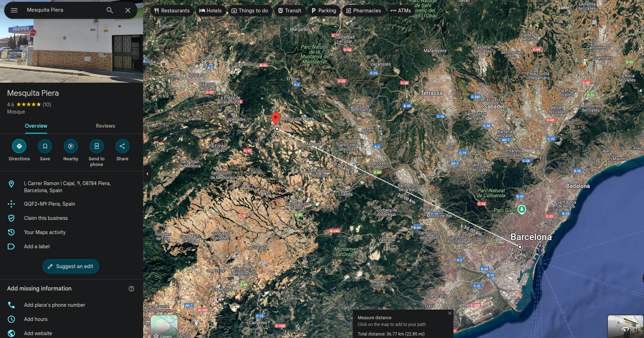Open the Layers map switcher
Screen dimensions: 644x338
(x=164, y=327)
